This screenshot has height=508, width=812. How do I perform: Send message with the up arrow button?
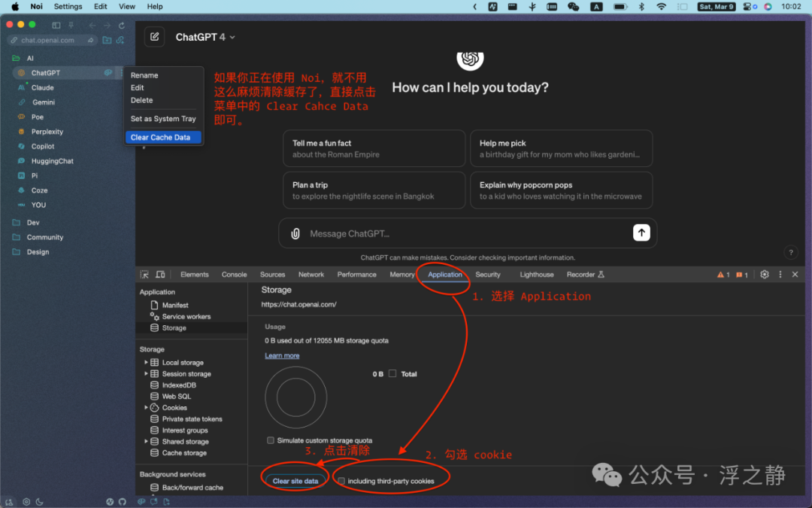[x=641, y=233]
